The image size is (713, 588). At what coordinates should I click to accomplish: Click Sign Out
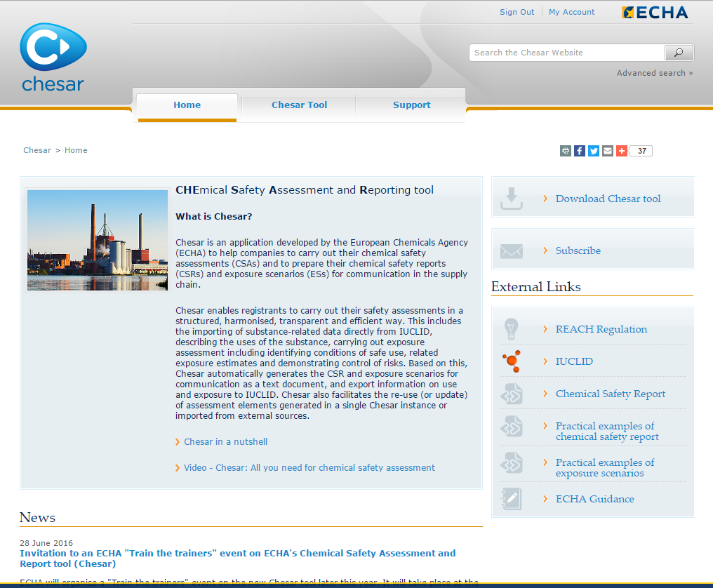coord(517,12)
